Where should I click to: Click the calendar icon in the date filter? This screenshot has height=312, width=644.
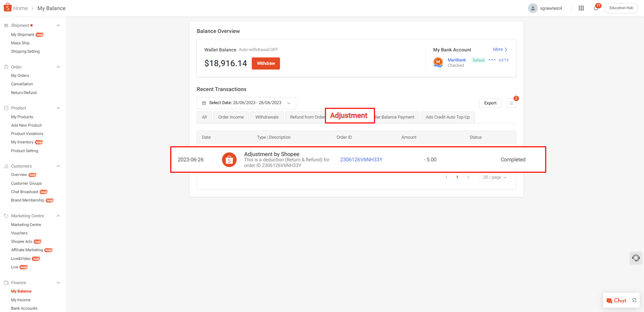pyautogui.click(x=204, y=103)
